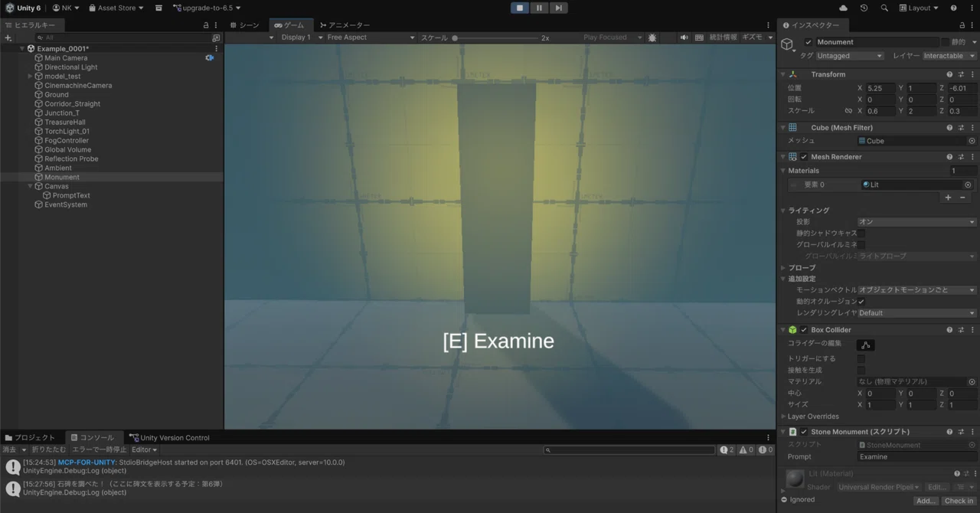Open the Unity Version Control tab
980x513 pixels.
[169, 438]
